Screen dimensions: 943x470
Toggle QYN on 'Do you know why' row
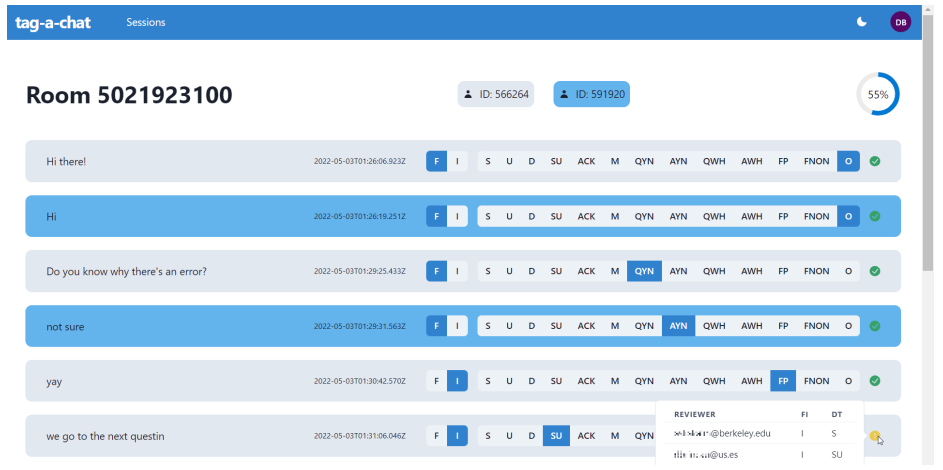644,271
